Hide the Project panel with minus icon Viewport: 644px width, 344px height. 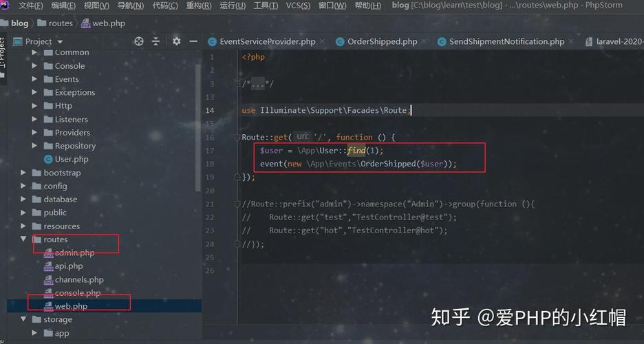click(193, 41)
